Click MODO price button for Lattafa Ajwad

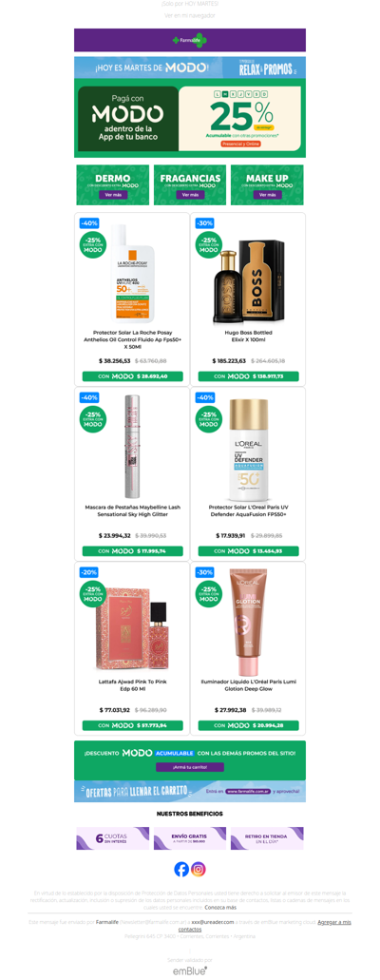[132, 725]
